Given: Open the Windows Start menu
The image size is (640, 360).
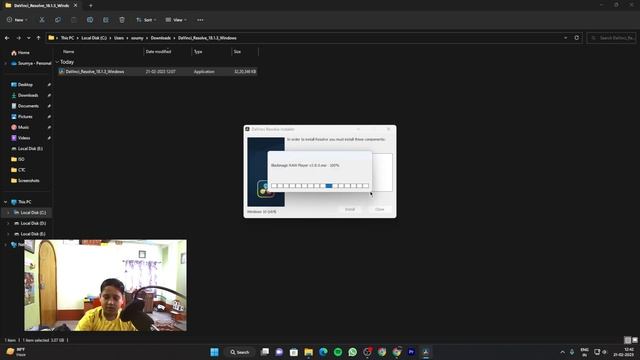Looking at the screenshot, I should coord(214,352).
